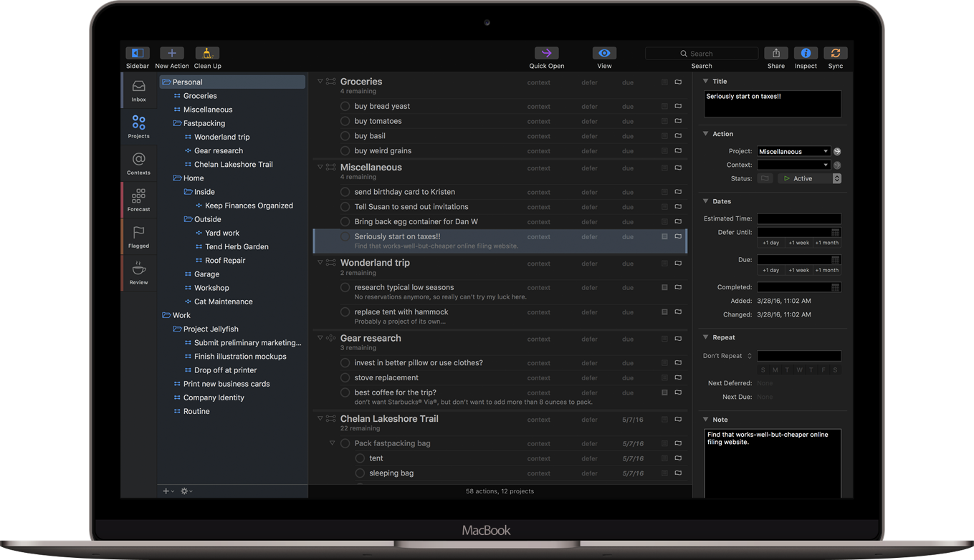
Task: Mark Tell Susan to send out invitations done
Action: pos(345,207)
